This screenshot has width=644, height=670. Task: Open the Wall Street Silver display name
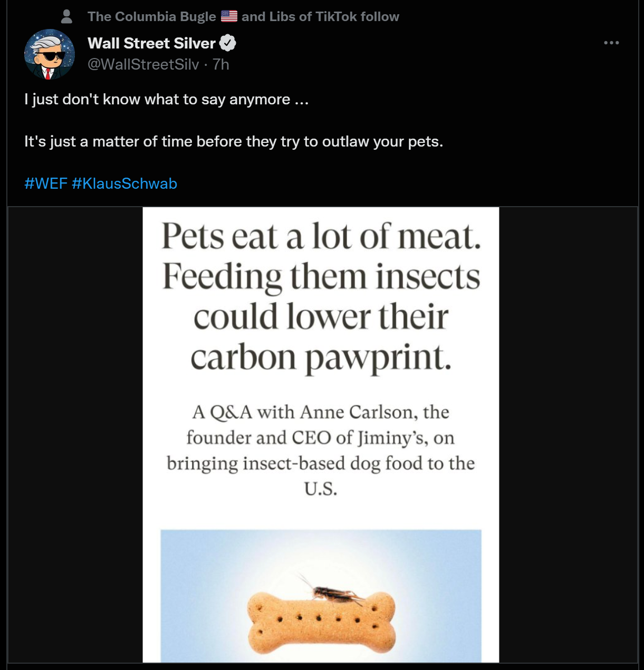click(x=151, y=43)
